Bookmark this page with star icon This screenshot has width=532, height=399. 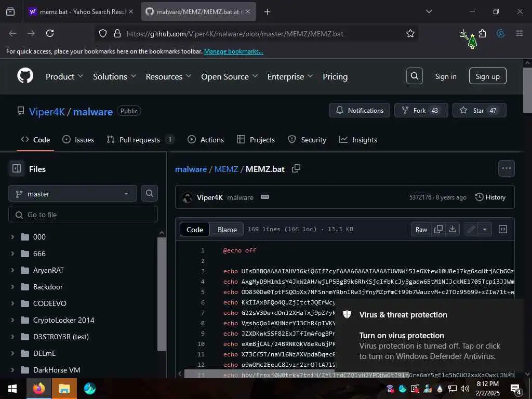(410, 33)
